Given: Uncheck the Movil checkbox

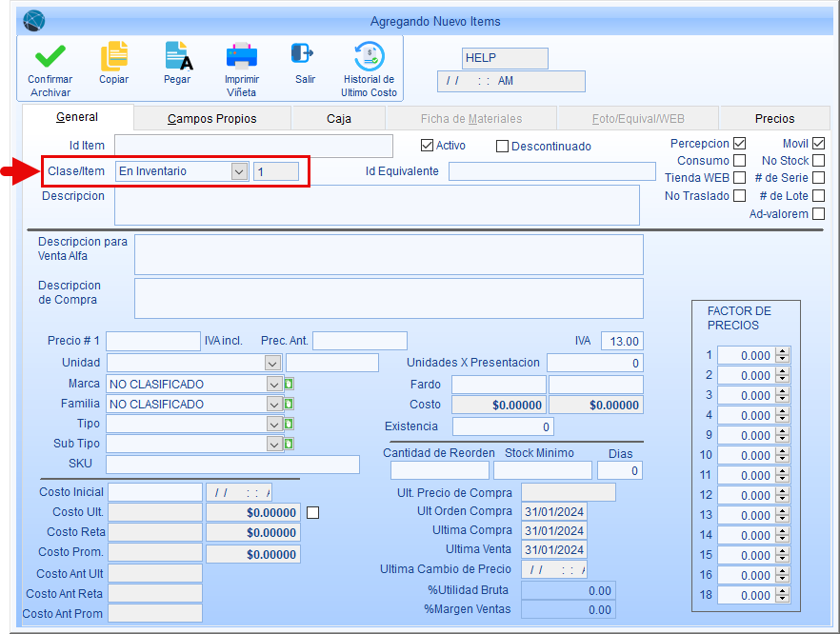Looking at the screenshot, I should pos(819,144).
